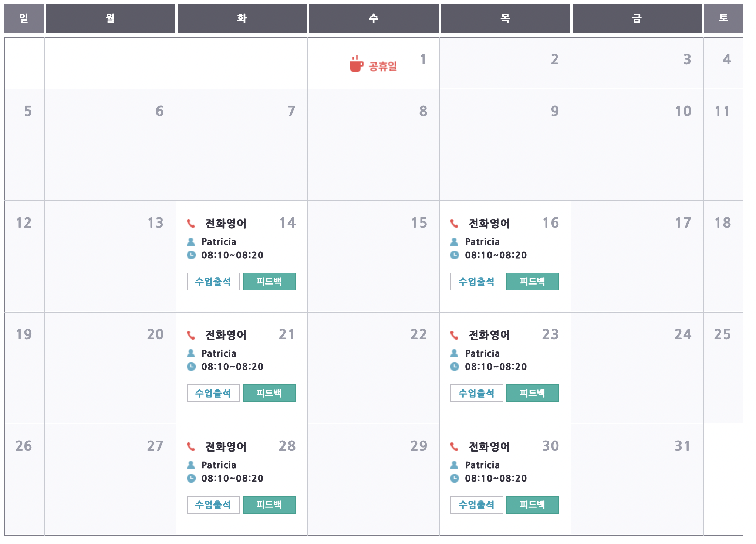View 피드백 for the 30th lesson
The width and height of the screenshot is (756, 544).
(533, 505)
